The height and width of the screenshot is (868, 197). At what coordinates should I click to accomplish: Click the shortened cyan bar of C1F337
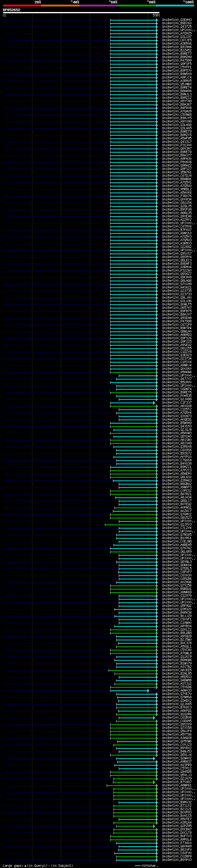pos(132,403)
